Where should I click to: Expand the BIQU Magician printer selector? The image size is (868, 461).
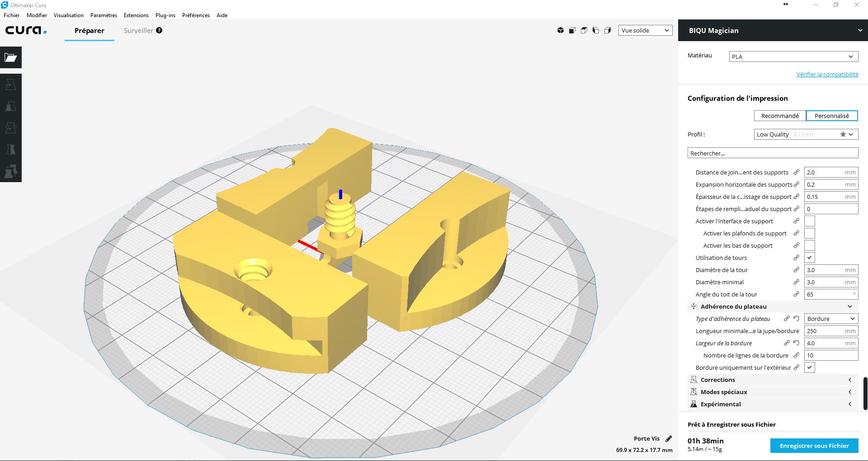tap(773, 30)
